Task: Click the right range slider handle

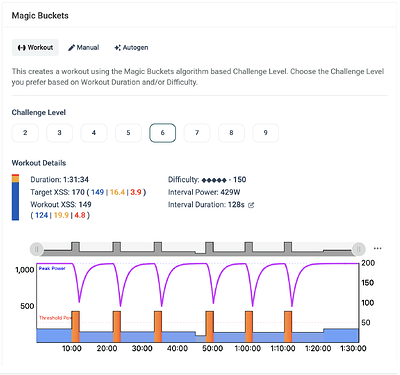Action: pos(359,249)
